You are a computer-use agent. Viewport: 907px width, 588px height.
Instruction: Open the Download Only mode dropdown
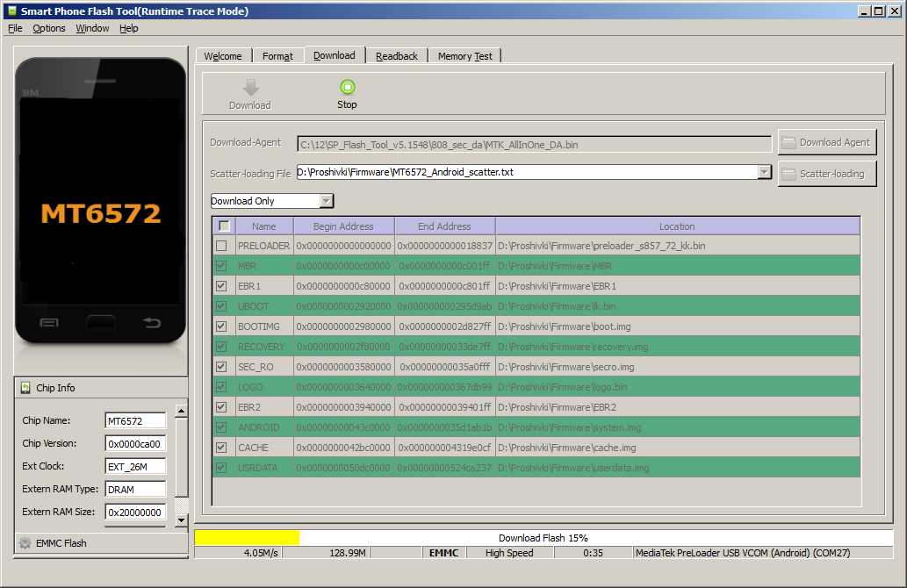pyautogui.click(x=326, y=201)
